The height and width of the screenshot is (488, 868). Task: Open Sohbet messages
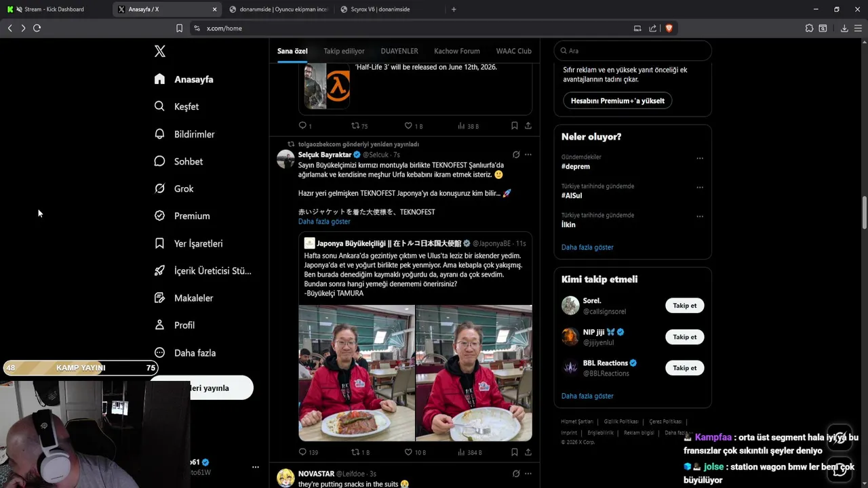(178, 161)
